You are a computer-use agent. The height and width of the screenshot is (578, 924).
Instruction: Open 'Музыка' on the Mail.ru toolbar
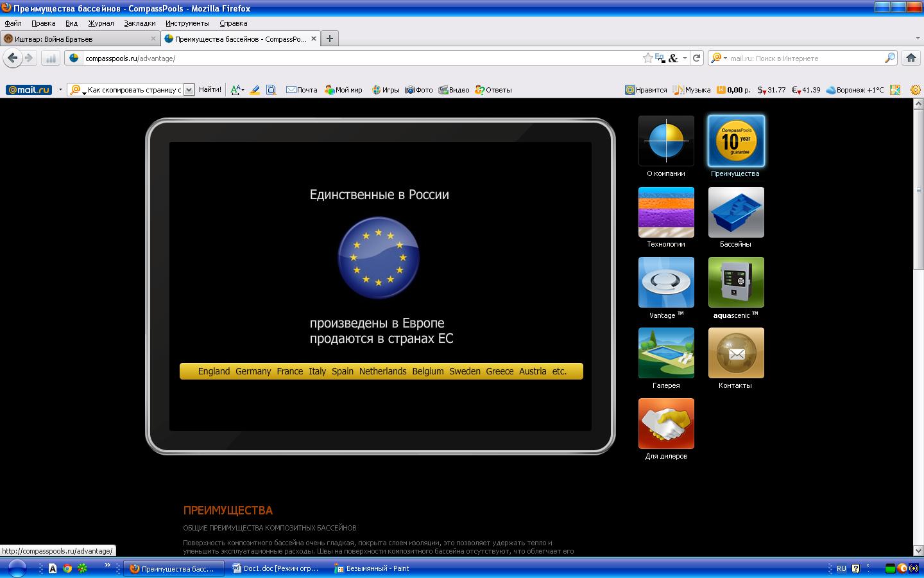tap(692, 90)
